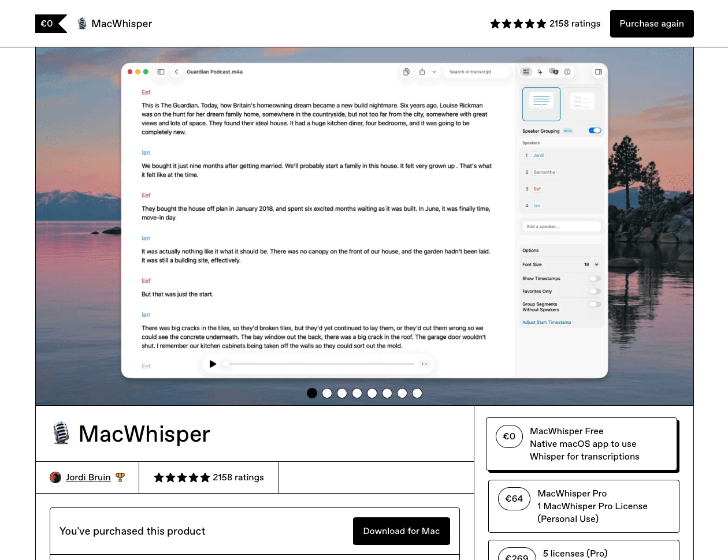Screen dimensions: 728x560
Task: Enable the Favorites Only switch
Action: click(595, 292)
